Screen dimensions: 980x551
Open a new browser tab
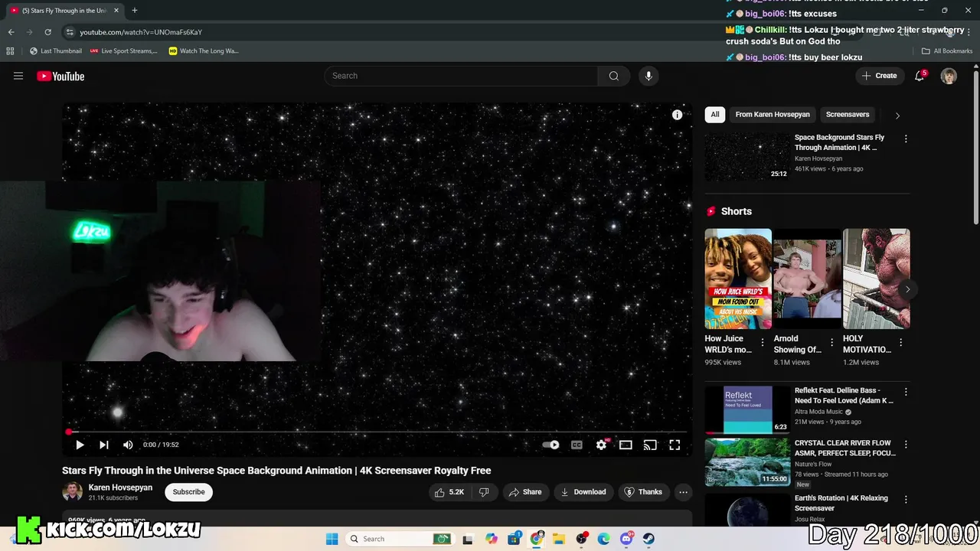[x=135, y=11]
